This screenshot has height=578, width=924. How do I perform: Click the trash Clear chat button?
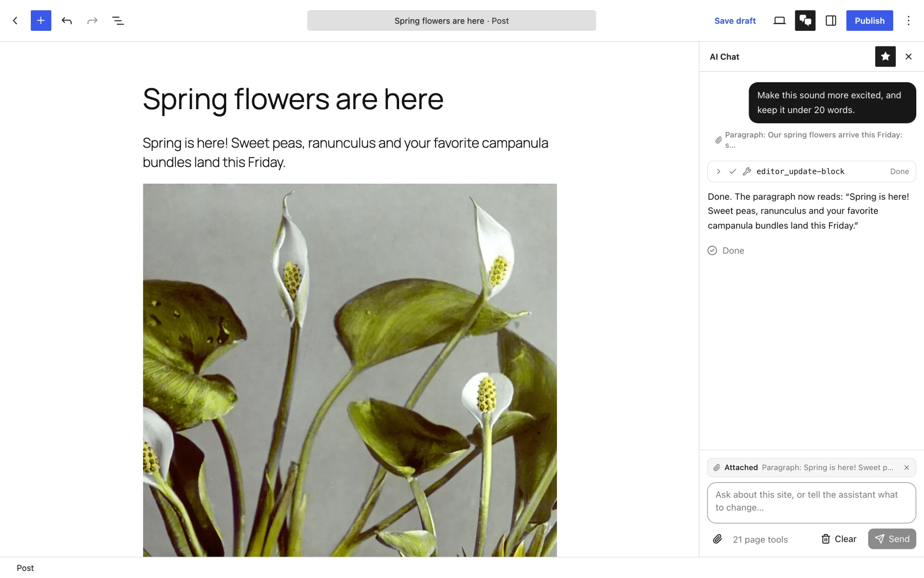point(839,539)
